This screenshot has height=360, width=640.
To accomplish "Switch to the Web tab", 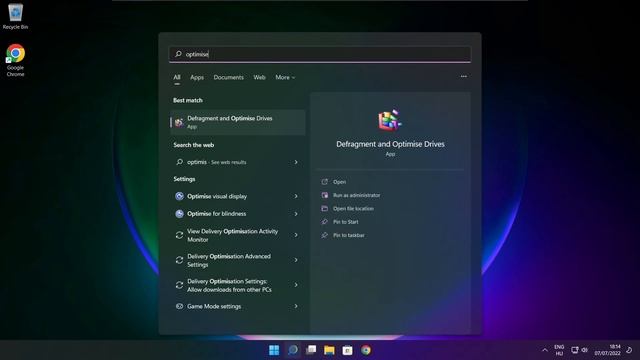I will [259, 77].
